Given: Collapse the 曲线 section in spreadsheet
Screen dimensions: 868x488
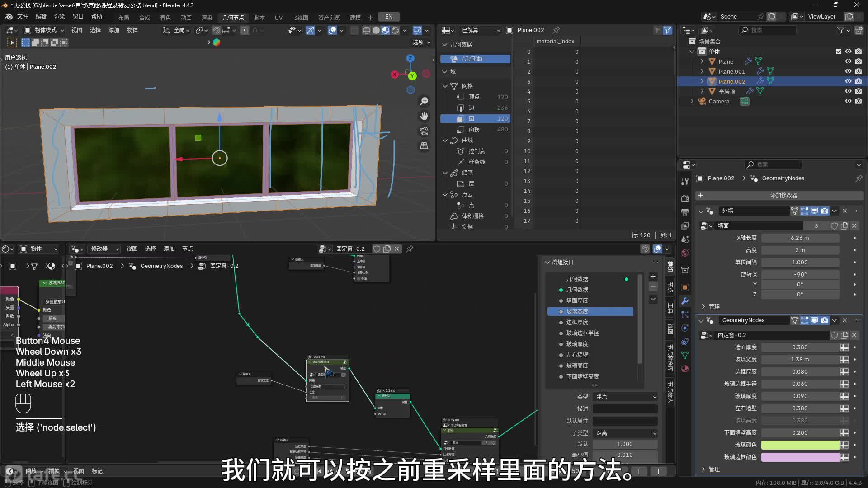Looking at the screenshot, I should point(445,141).
